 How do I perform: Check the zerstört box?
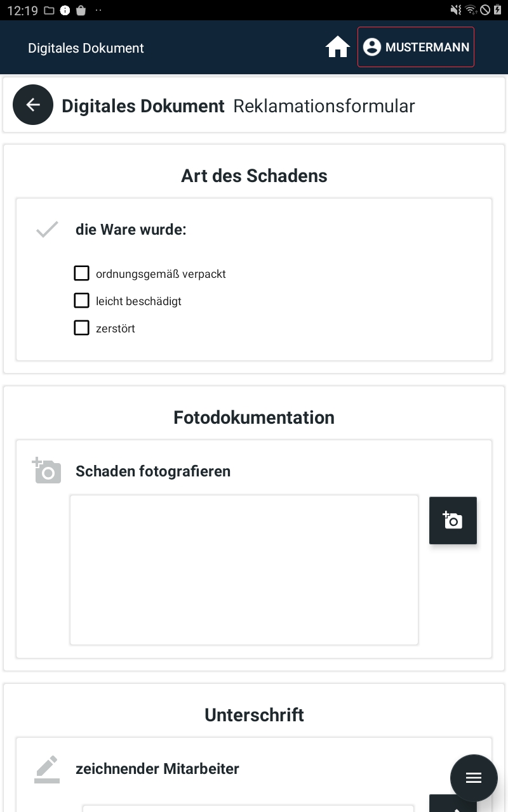point(81,328)
